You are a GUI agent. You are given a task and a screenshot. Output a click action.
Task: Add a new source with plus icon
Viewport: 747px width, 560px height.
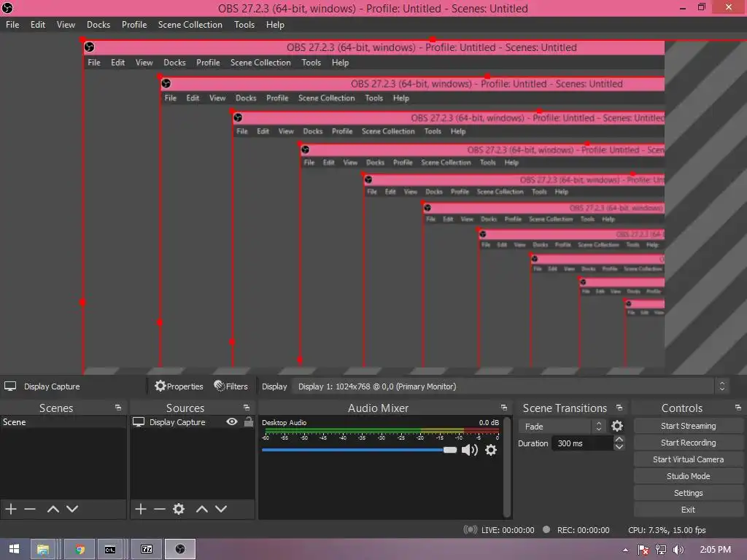[141, 508]
